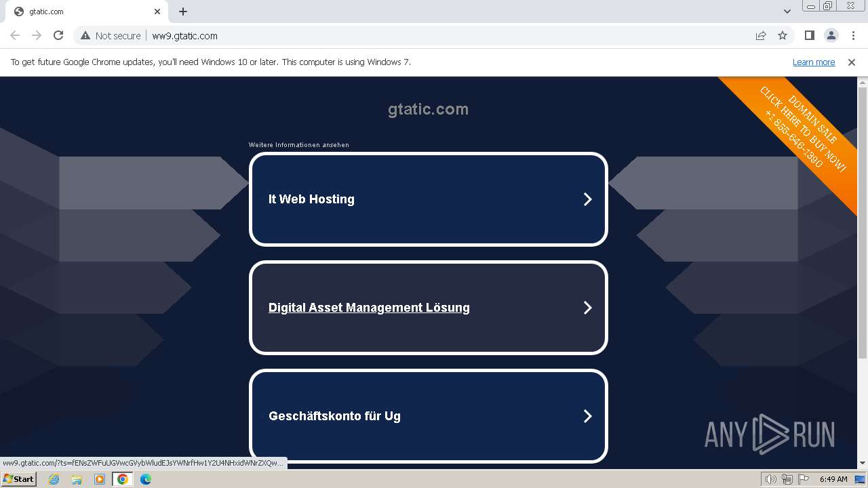Launch Internet Explorer from the taskbar
Screen dimensions: 868x488
tap(54, 479)
